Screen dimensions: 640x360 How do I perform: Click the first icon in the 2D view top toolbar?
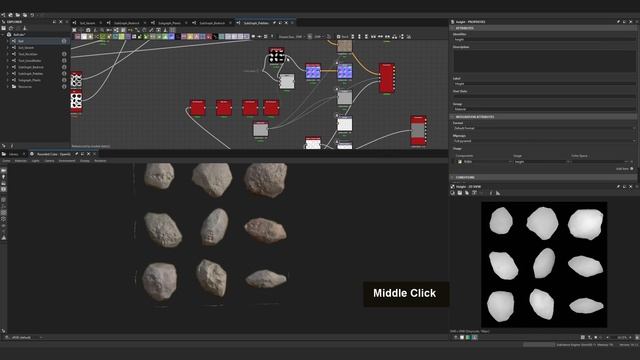(453, 193)
